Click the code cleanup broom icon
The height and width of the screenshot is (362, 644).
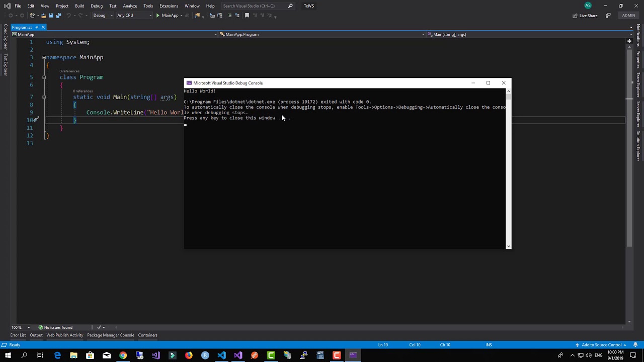point(99,327)
